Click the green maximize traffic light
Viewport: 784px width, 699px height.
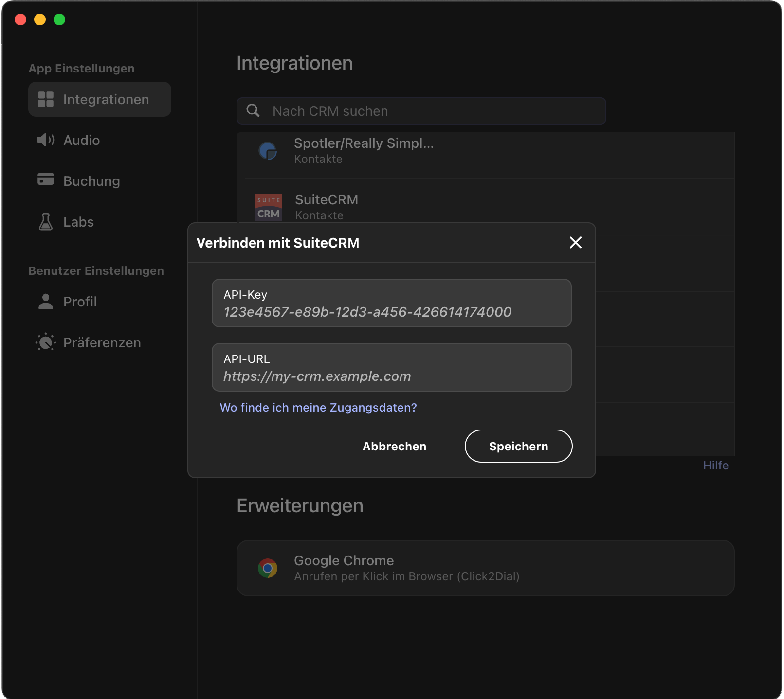59,19
